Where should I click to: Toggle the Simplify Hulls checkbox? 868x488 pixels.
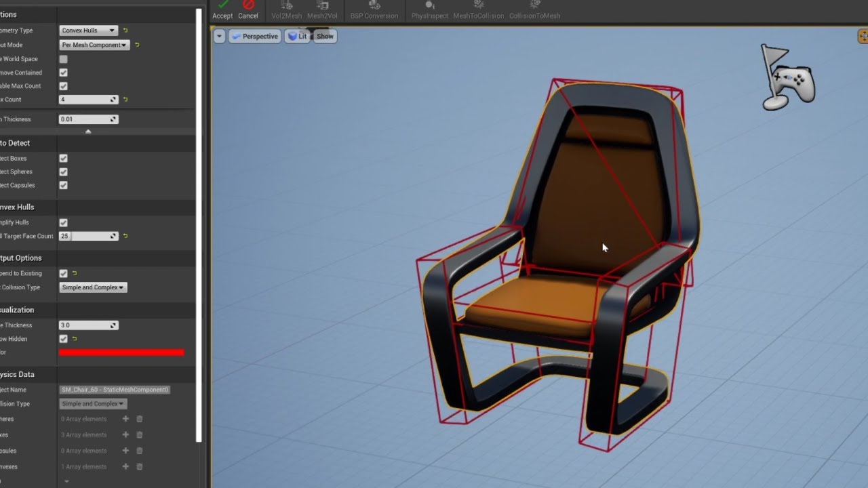pyautogui.click(x=63, y=222)
